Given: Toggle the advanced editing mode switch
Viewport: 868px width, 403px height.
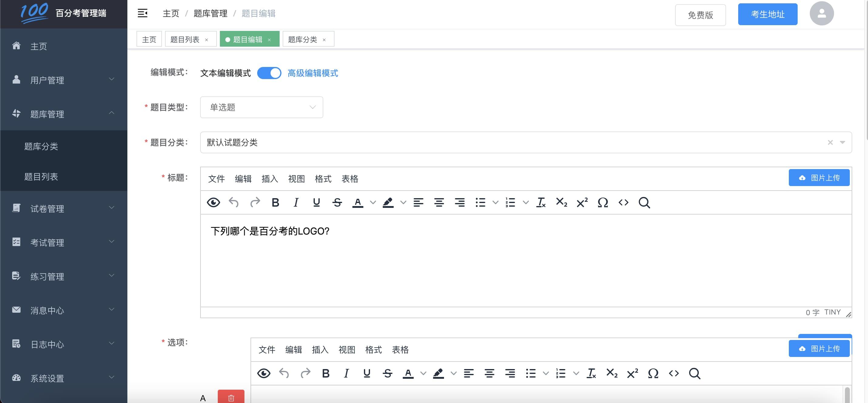Looking at the screenshot, I should [x=269, y=73].
